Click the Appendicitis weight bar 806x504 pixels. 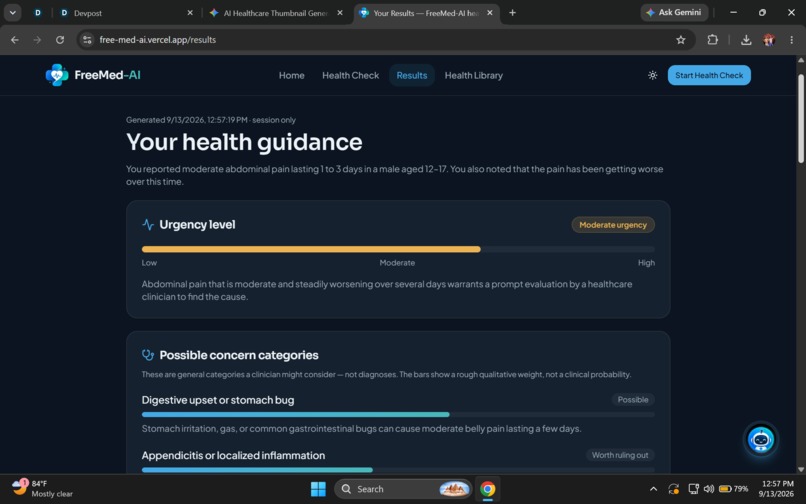pos(398,470)
